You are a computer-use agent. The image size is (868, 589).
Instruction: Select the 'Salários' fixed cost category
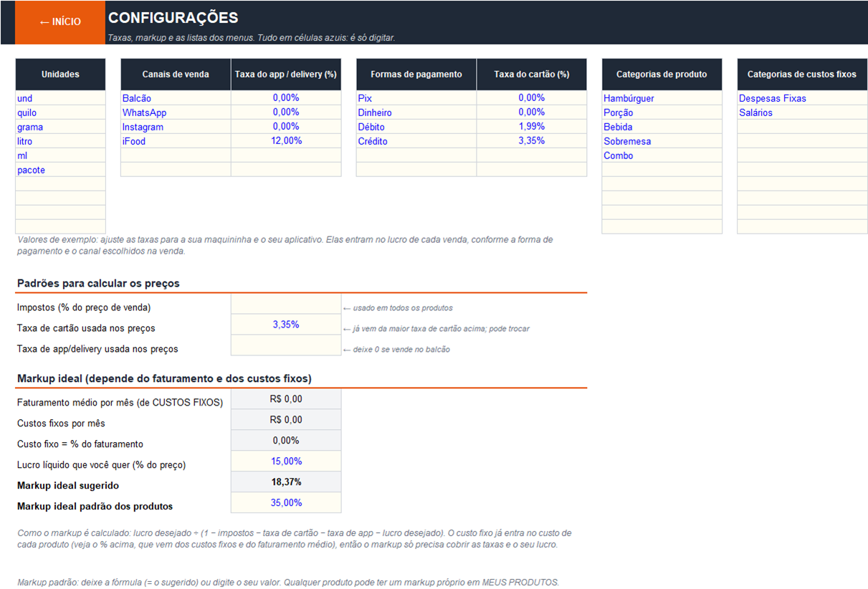tap(802, 112)
